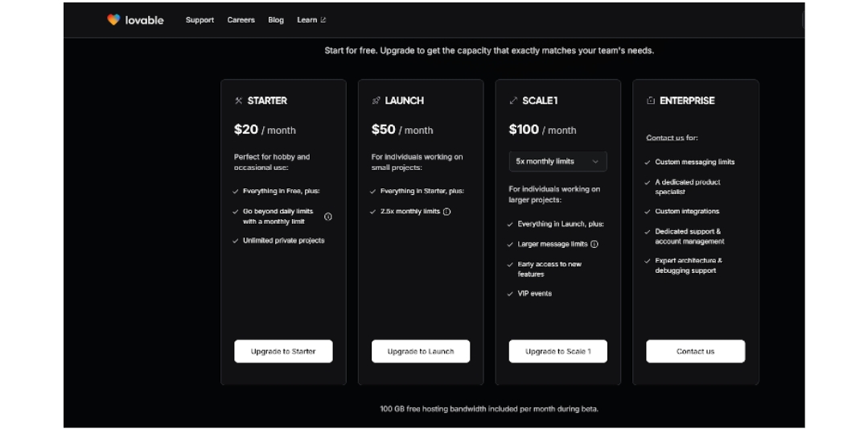Click the Launch plan rocket icon
This screenshot has height=430, width=868.
click(376, 101)
